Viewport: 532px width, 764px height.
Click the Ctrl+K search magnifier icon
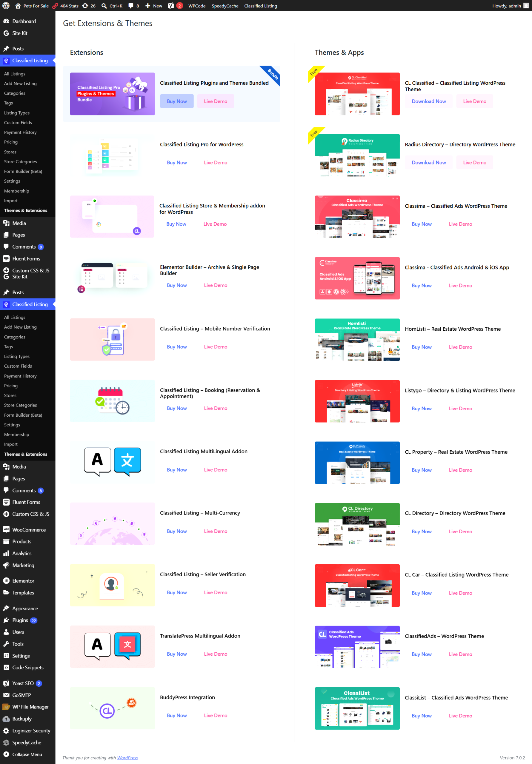click(x=104, y=6)
